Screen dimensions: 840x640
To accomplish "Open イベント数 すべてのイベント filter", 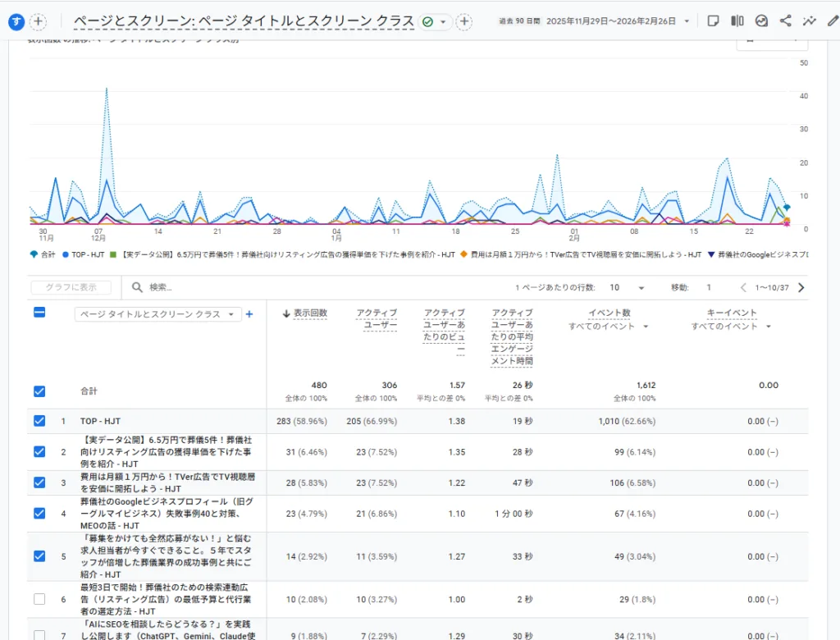I will (x=609, y=327).
